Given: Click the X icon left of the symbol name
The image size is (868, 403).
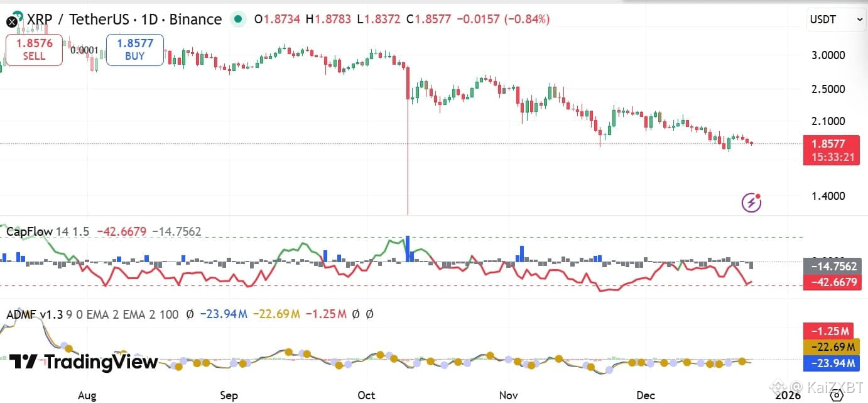Looking at the screenshot, I should [11, 21].
